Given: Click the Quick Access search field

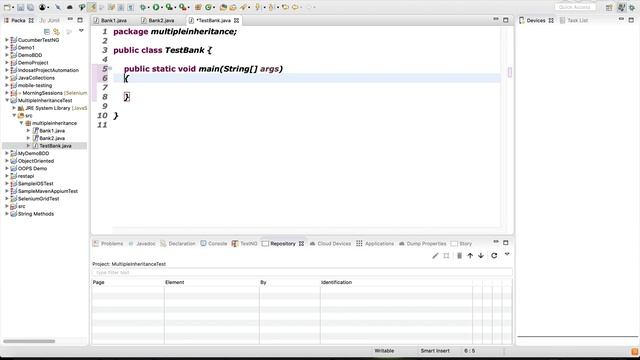Looking at the screenshot, I should pos(575,7).
